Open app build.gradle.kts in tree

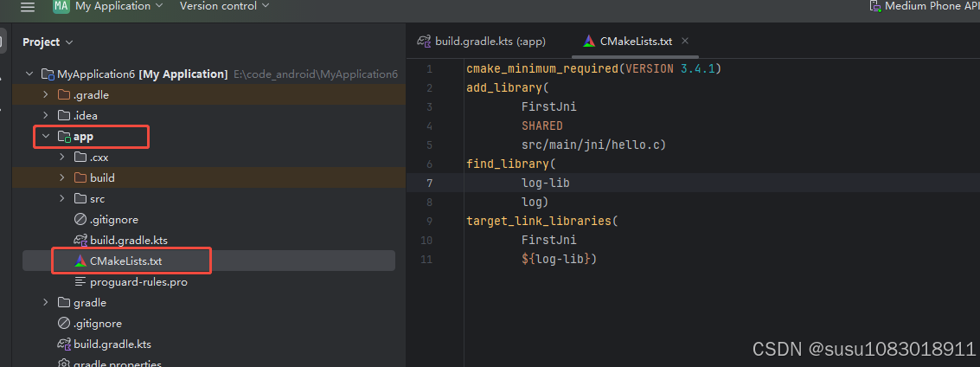[129, 240]
